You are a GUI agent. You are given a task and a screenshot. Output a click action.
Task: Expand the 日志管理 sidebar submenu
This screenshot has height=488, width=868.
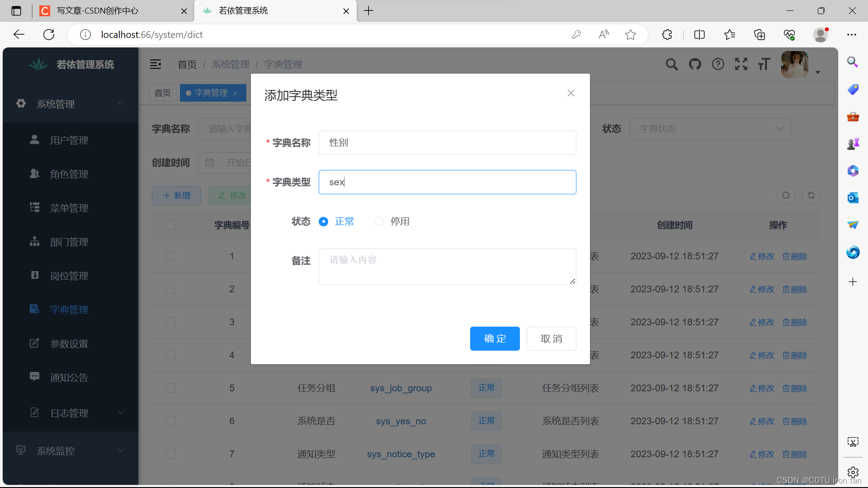coord(71,413)
